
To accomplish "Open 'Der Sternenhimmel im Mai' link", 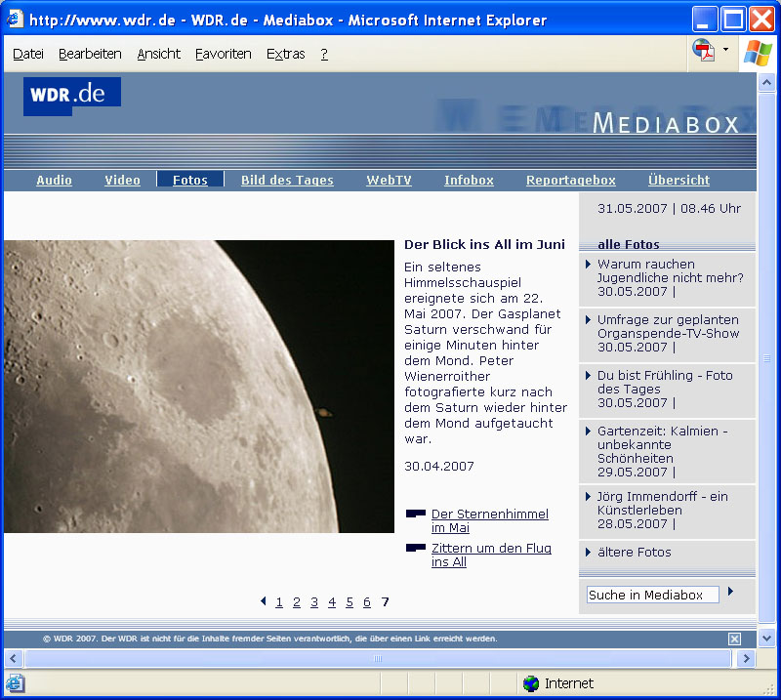I will (x=490, y=520).
